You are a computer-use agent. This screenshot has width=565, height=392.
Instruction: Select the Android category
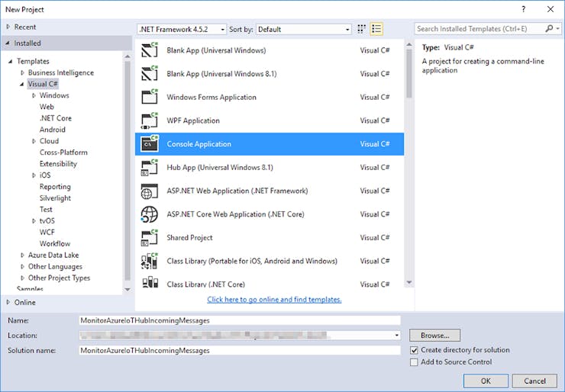click(52, 130)
